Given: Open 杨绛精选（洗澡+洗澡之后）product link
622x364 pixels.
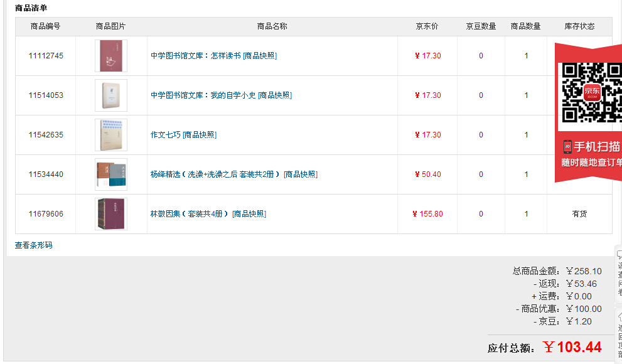Looking at the screenshot, I should [x=215, y=174].
